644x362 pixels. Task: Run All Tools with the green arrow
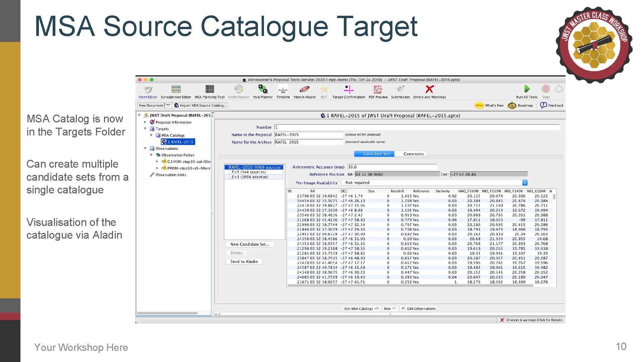pos(527,89)
